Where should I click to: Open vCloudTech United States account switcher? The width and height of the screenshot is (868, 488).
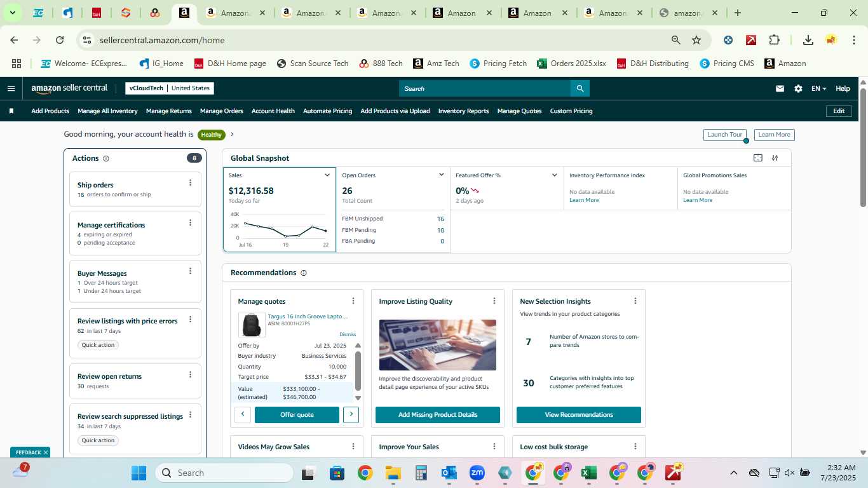[170, 88]
